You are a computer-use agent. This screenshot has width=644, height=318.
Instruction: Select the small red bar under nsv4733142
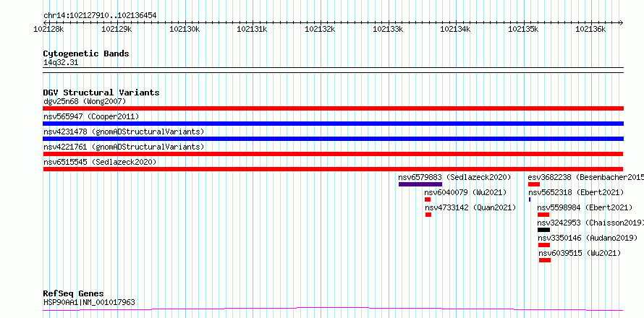[428, 215]
